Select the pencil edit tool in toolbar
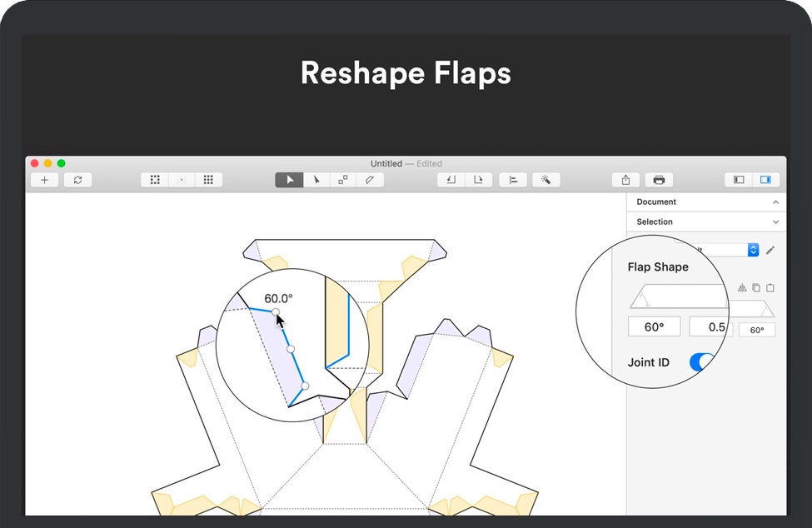This screenshot has width=812, height=528. coord(370,180)
